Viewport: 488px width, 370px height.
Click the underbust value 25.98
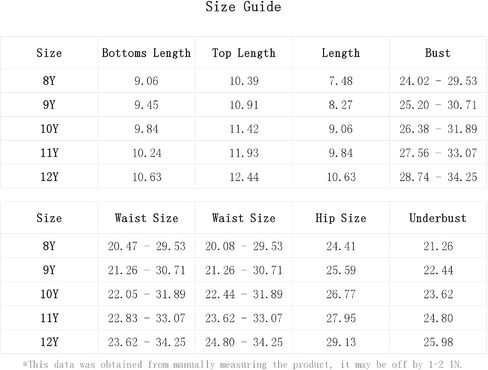coord(438,342)
